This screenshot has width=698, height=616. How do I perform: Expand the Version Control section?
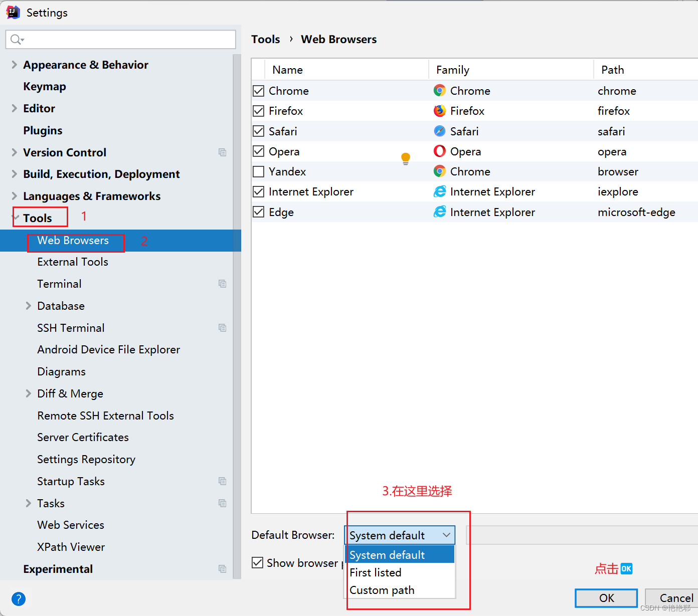pyautogui.click(x=14, y=152)
